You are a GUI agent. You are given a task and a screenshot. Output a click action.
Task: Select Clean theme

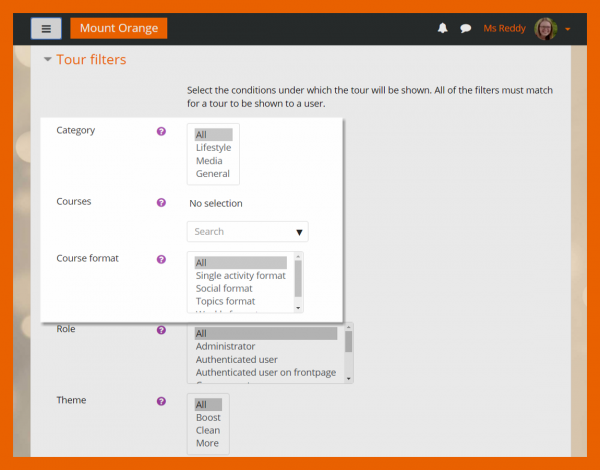pos(208,430)
